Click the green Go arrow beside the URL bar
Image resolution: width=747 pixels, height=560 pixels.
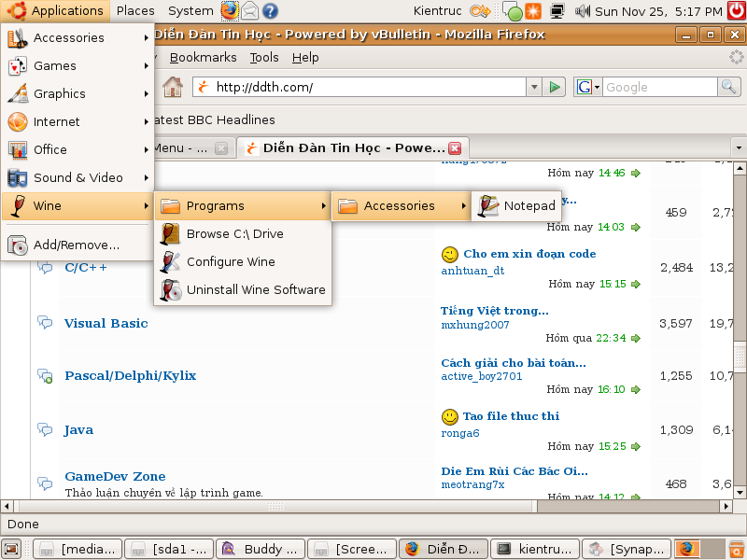[x=555, y=88]
